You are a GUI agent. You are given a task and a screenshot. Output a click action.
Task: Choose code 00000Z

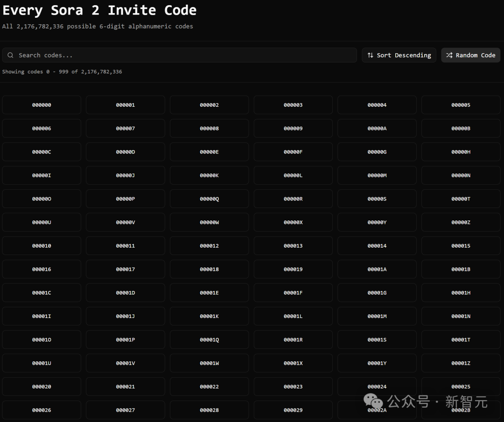pos(461,222)
